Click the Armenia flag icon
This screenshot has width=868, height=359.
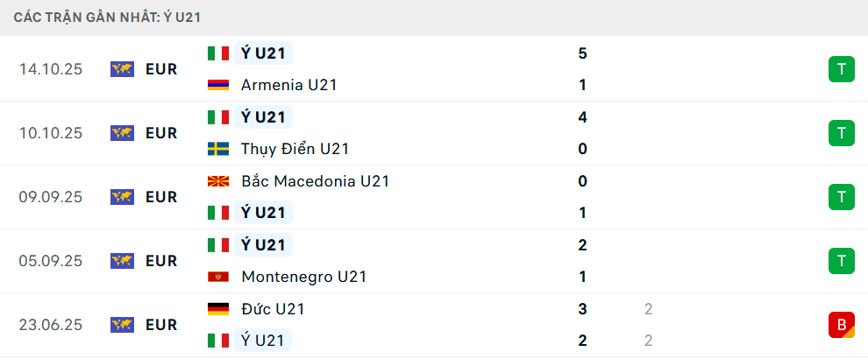click(218, 85)
